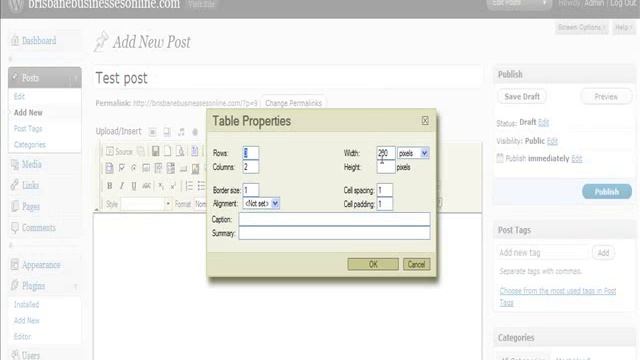Collapse the Posts menu arrow

tap(76, 78)
